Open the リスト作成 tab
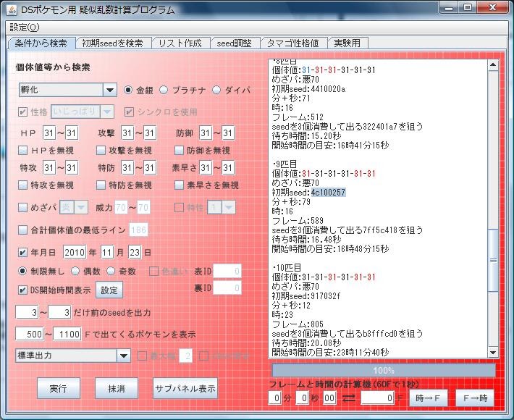 point(180,43)
